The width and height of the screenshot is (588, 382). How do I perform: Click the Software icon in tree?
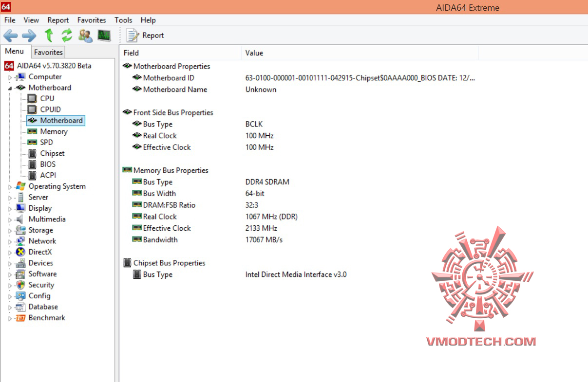point(20,274)
